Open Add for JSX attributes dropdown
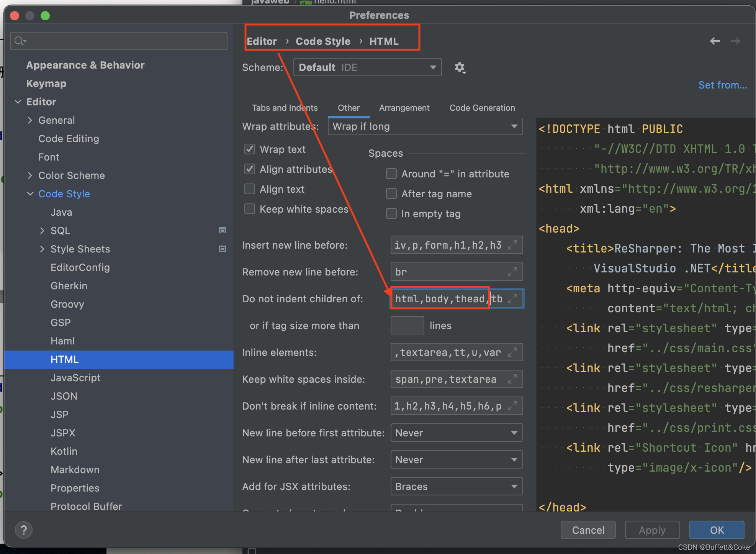The image size is (756, 554). click(457, 486)
